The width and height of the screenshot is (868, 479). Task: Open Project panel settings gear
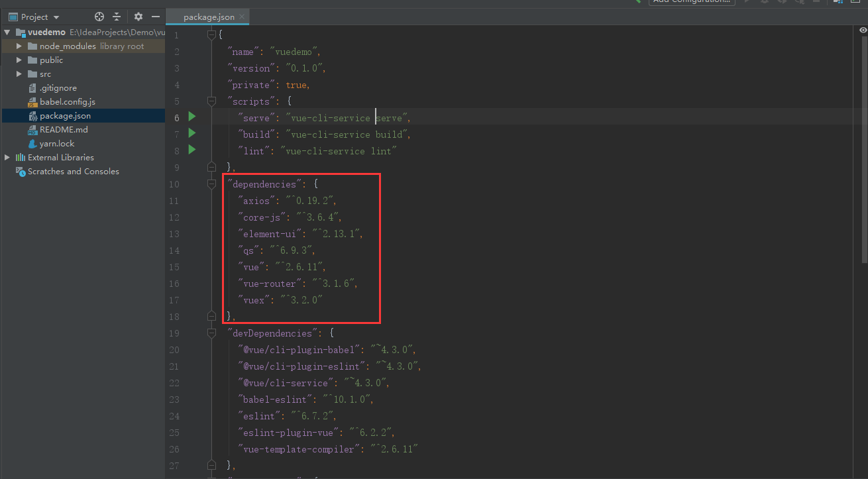pos(138,17)
